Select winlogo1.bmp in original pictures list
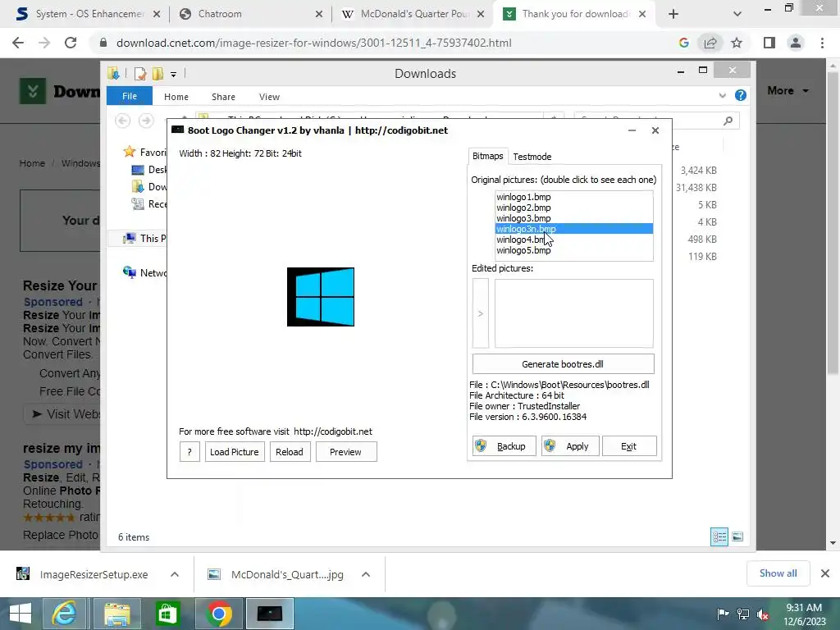Screen dimensions: 840x630 click(x=523, y=197)
